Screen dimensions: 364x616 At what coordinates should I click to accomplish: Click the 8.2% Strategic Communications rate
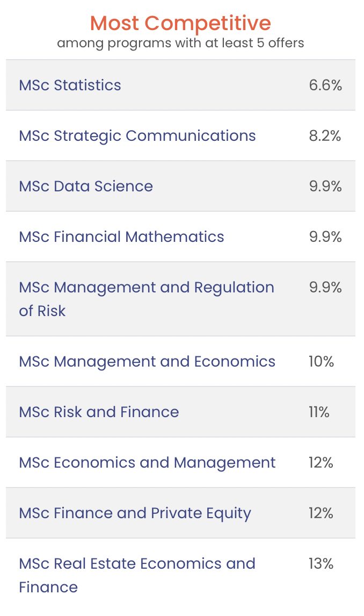[325, 136]
